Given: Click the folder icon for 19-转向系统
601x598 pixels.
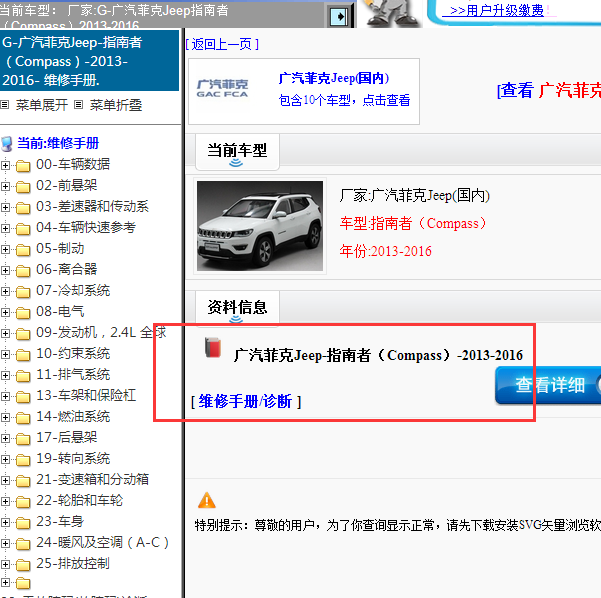Looking at the screenshot, I should [23, 460].
